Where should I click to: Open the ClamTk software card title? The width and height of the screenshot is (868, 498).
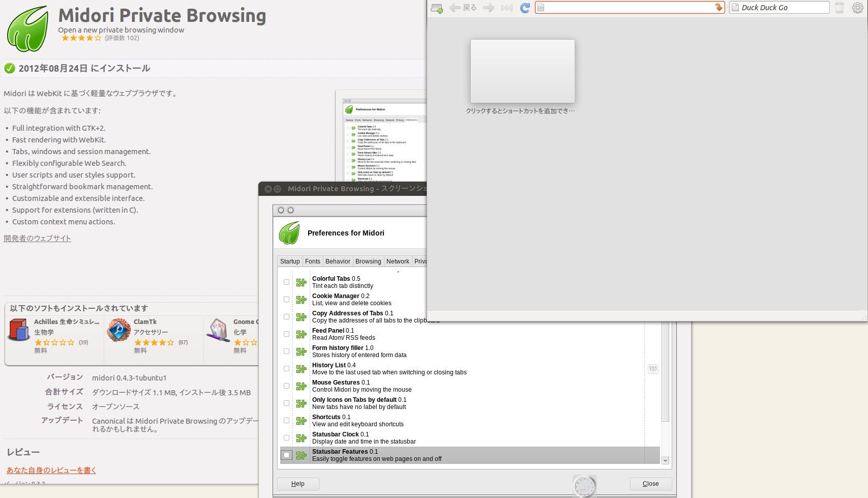click(145, 321)
